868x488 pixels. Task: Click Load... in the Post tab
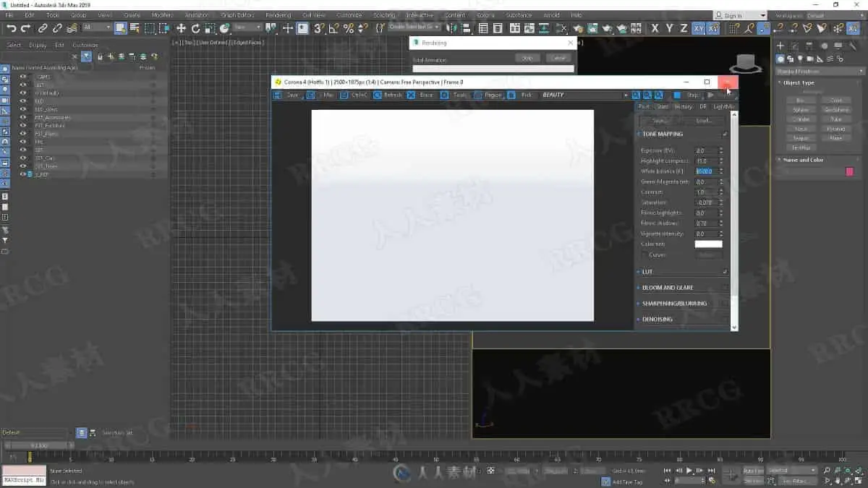click(705, 121)
